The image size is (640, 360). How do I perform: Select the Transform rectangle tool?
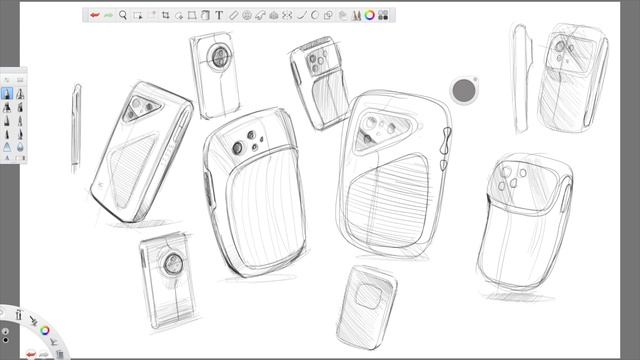[192, 16]
